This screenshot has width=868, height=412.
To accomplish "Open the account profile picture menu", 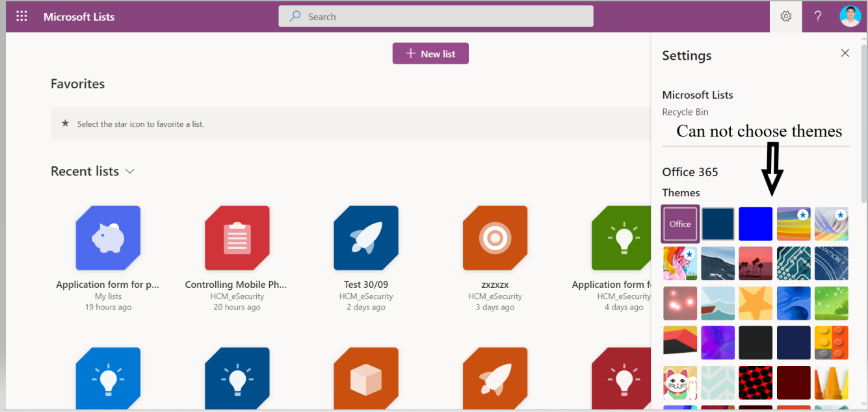I will 850,16.
